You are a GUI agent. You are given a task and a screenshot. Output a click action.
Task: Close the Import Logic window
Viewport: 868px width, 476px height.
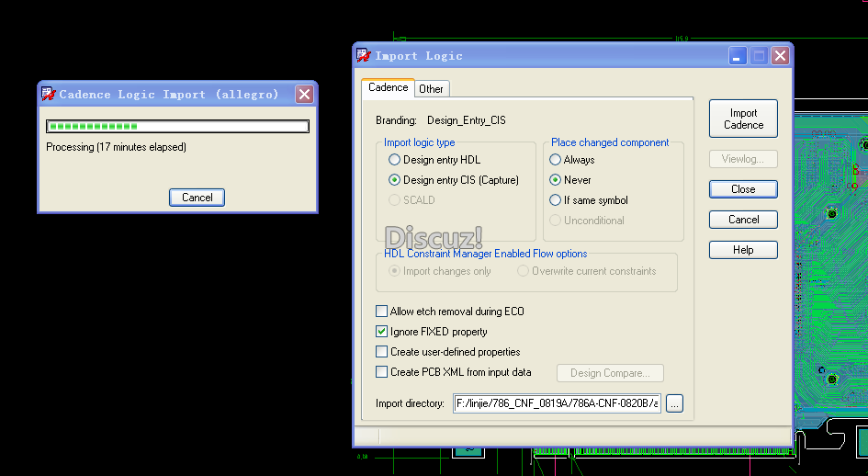(780, 55)
